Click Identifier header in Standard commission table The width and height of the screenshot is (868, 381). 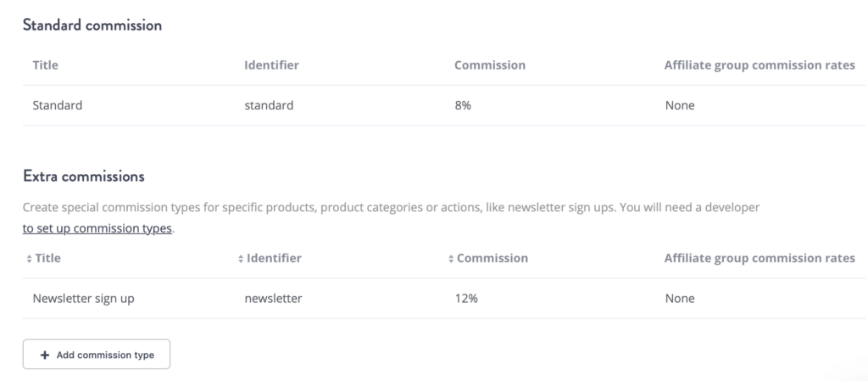coord(271,65)
